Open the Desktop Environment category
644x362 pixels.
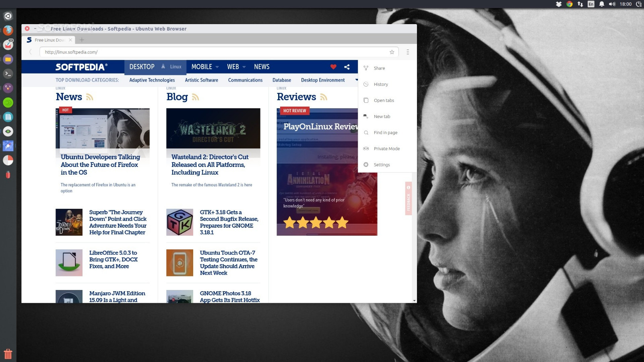(x=323, y=80)
